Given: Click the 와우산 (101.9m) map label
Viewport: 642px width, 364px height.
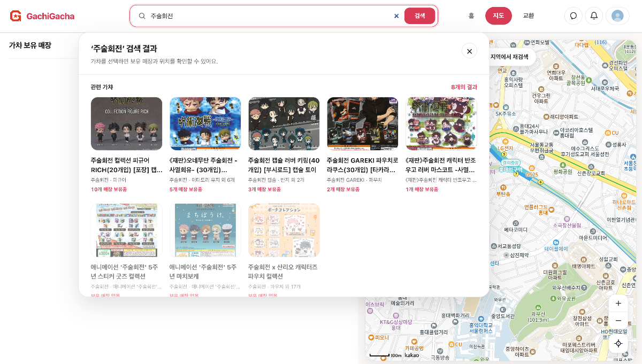Looking at the screenshot, I should (x=538, y=314).
